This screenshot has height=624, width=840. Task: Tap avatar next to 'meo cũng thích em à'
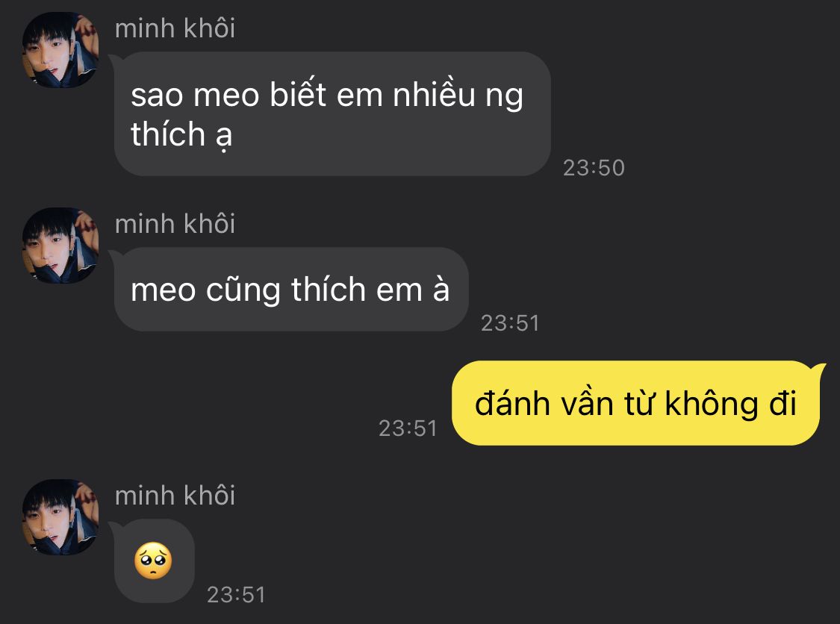60,246
